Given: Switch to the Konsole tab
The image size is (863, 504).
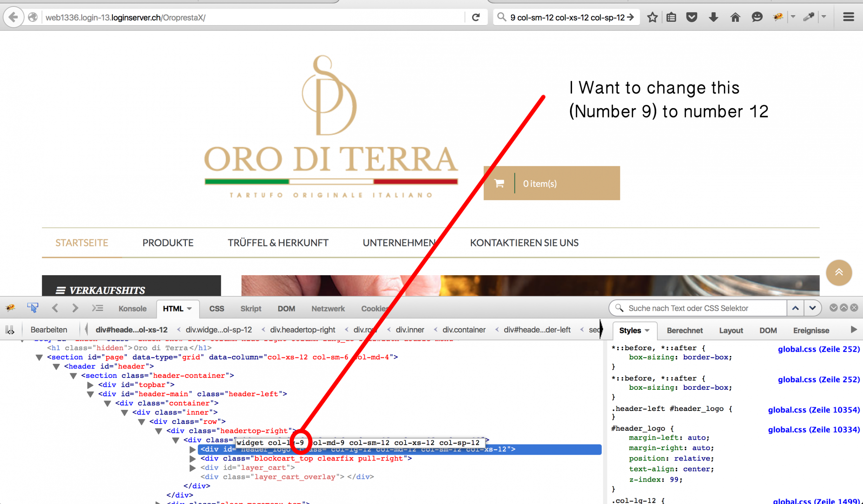Looking at the screenshot, I should (132, 309).
